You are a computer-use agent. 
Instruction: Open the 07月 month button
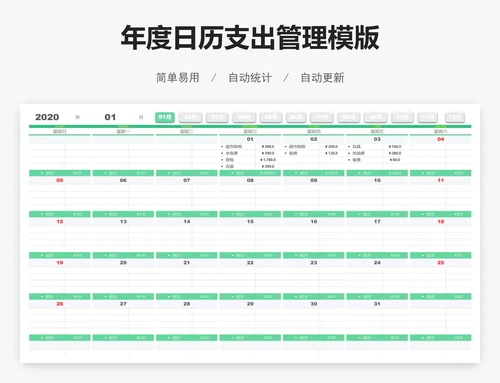(322, 117)
